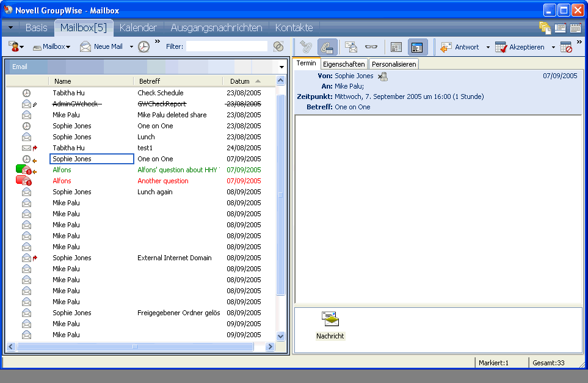Viewport: 588px width, 383px height.
Task: Switch to the Kalender tab
Action: (138, 27)
